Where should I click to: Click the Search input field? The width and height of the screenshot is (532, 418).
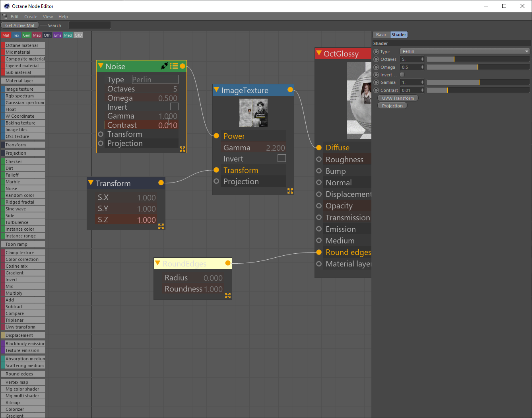coord(89,25)
